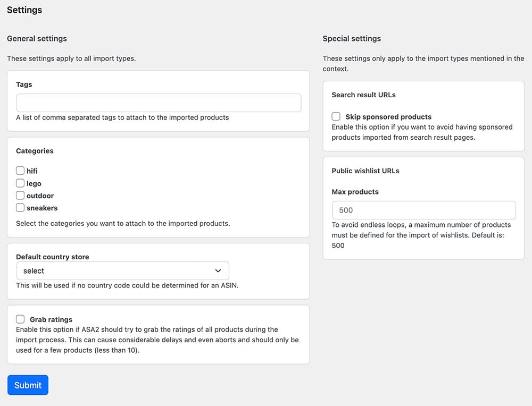Click the Categories panel label
Viewport: 532px width, 406px height.
pos(34,150)
